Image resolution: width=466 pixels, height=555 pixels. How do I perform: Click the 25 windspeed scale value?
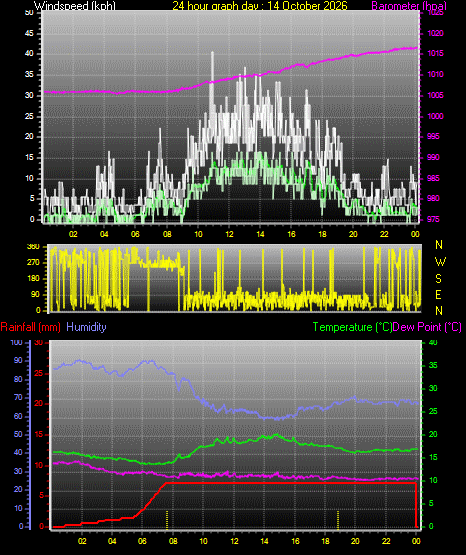pos(29,116)
